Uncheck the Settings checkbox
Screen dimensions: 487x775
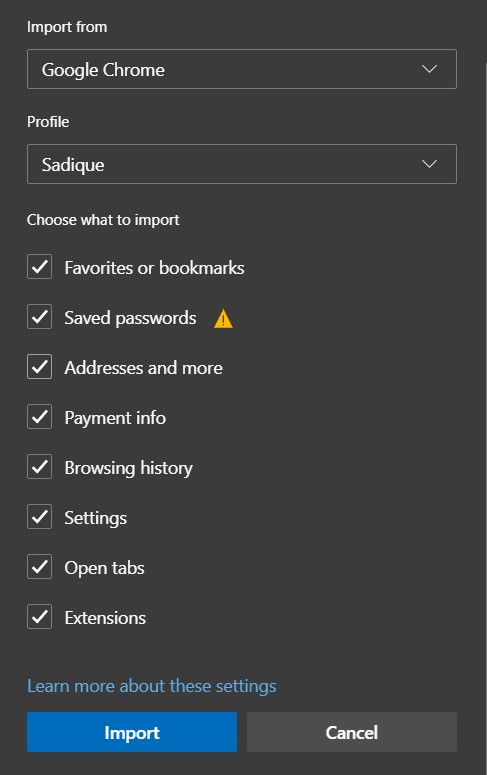point(40,517)
